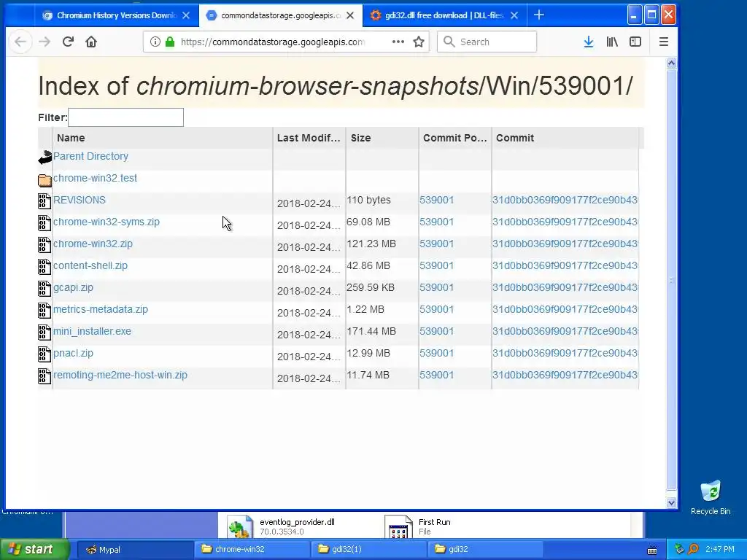
Task: Sort by the Name column header
Action: pos(163,138)
